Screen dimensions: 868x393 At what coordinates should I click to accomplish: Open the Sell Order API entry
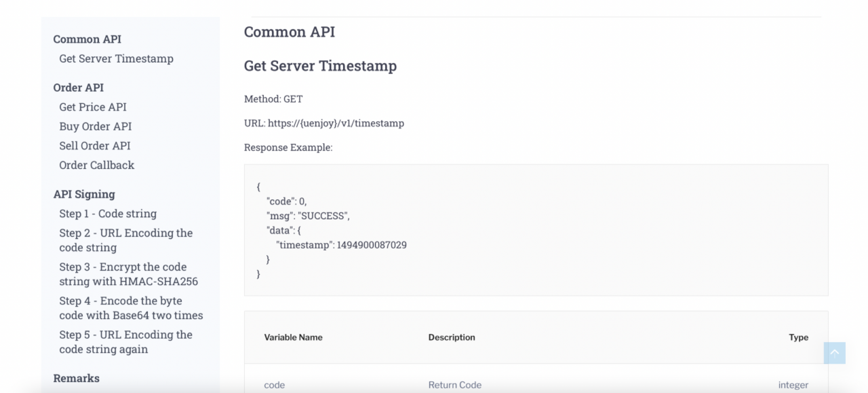(95, 146)
